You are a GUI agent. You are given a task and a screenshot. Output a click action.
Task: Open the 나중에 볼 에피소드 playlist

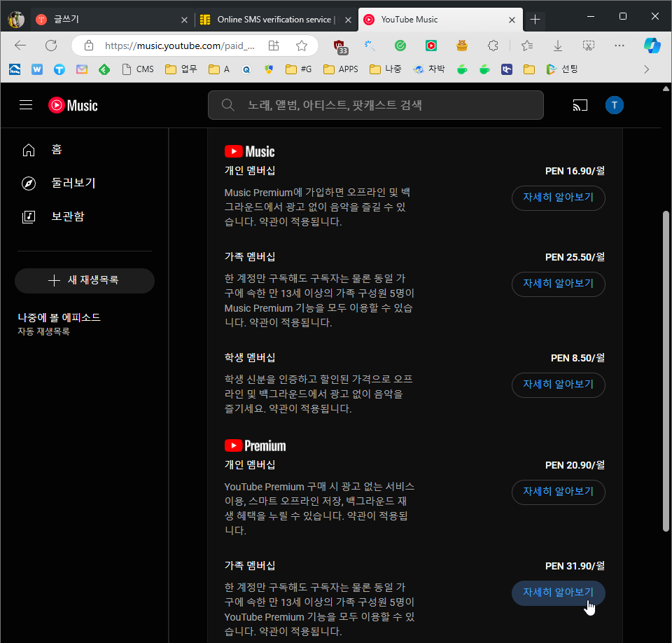[59, 324]
